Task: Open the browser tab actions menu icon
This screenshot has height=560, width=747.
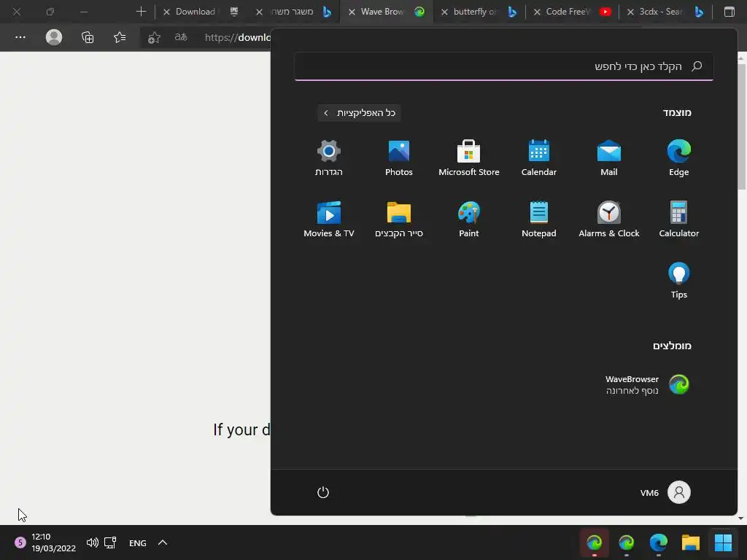Action: (729, 12)
